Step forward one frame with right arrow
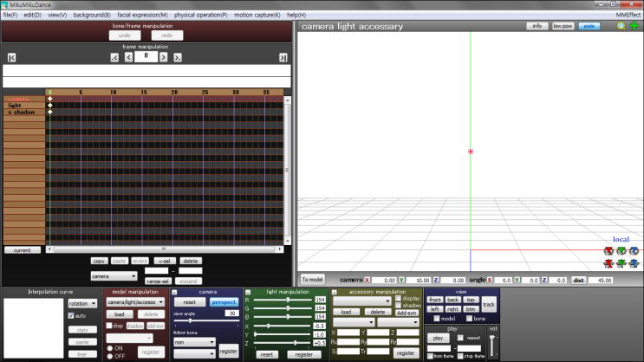 165,57
